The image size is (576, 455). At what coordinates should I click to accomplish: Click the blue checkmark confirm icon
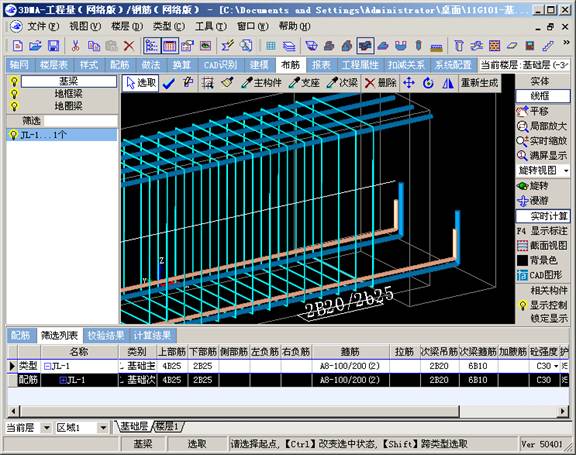tap(169, 83)
